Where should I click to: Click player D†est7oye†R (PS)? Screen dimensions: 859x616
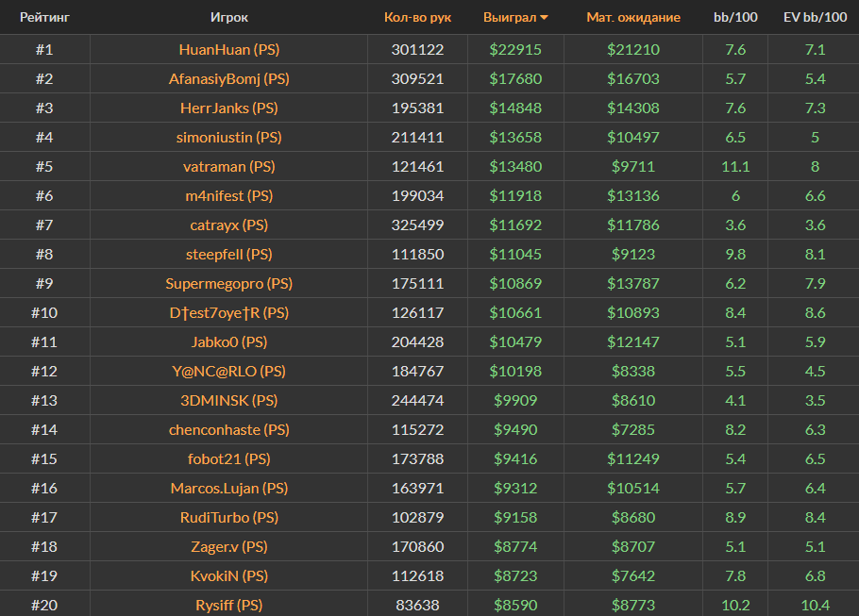(228, 313)
